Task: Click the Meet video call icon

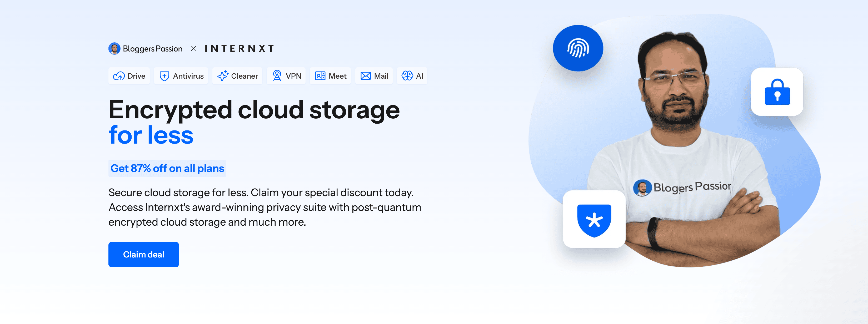Action: 320,76
